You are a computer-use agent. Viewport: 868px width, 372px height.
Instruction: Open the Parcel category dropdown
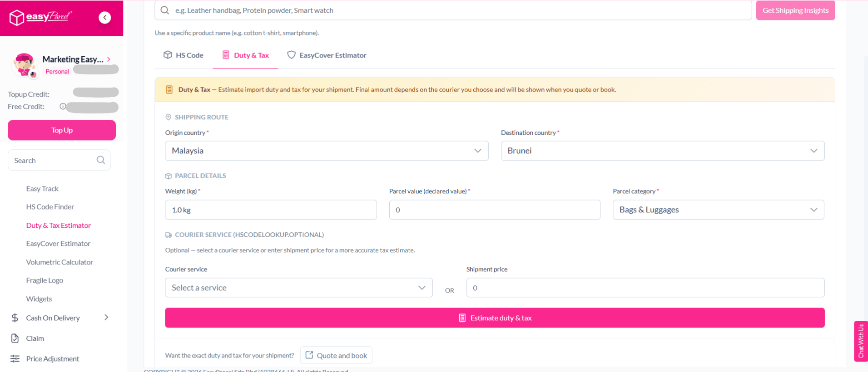[718, 210]
